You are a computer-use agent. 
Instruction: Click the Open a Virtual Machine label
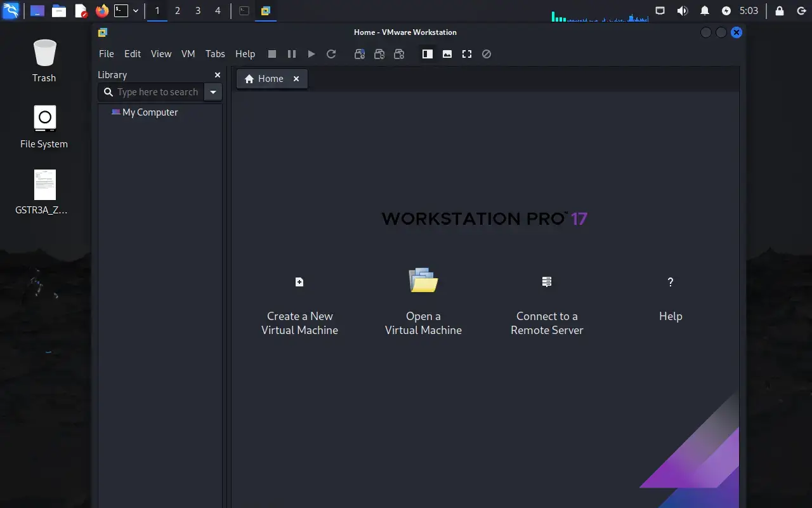pyautogui.click(x=423, y=323)
